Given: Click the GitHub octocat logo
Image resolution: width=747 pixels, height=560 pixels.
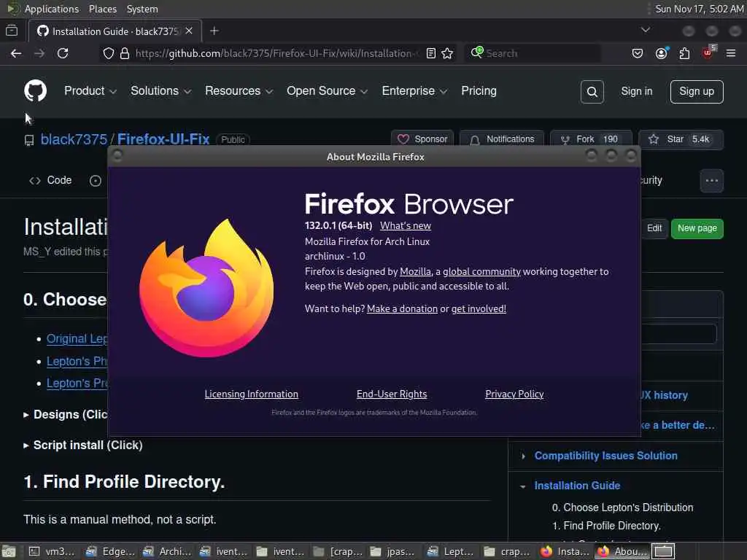Looking at the screenshot, I should [x=35, y=90].
